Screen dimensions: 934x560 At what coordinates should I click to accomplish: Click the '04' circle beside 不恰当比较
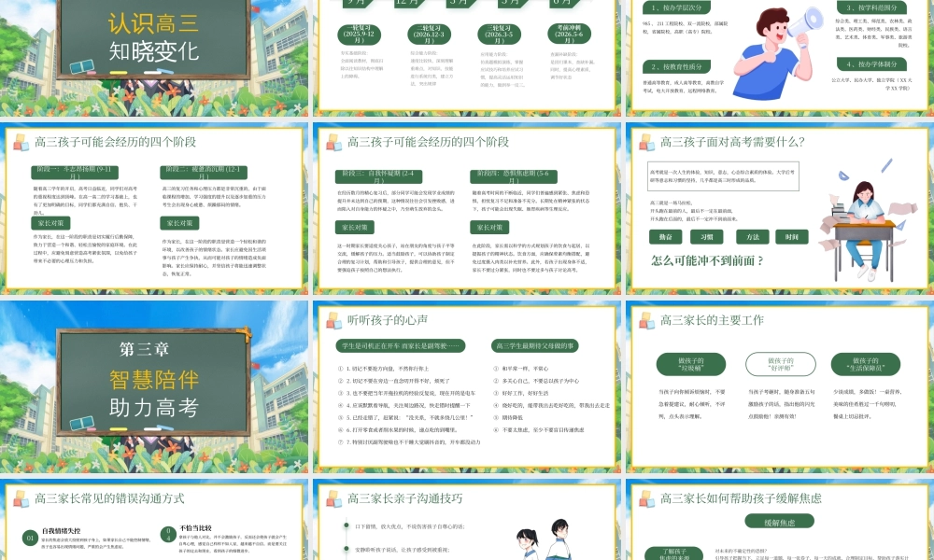168,534
